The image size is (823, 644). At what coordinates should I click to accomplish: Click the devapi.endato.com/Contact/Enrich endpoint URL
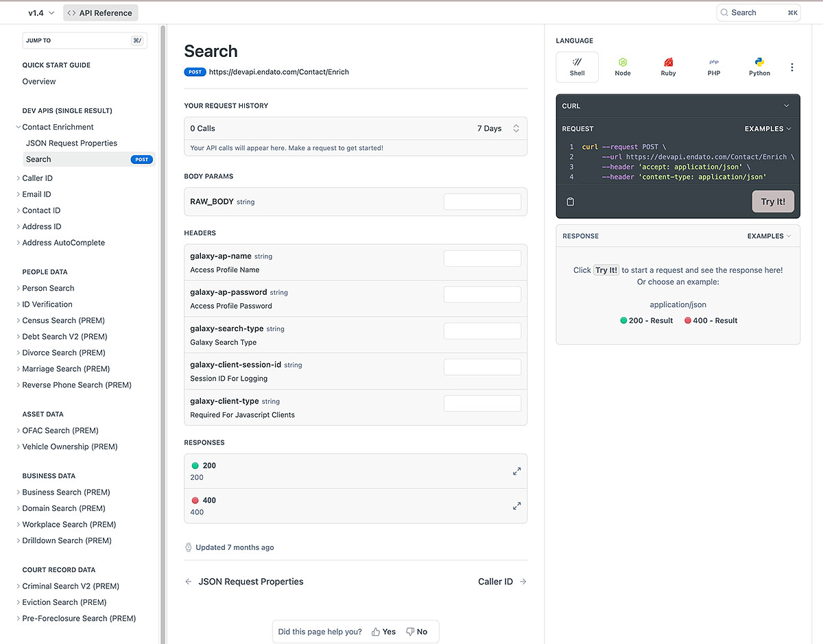tap(279, 72)
